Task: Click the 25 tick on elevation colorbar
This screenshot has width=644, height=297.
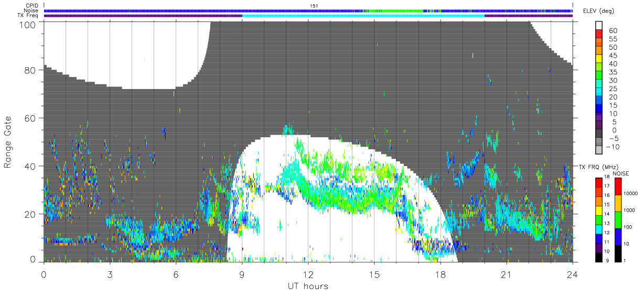Action: 613,89
